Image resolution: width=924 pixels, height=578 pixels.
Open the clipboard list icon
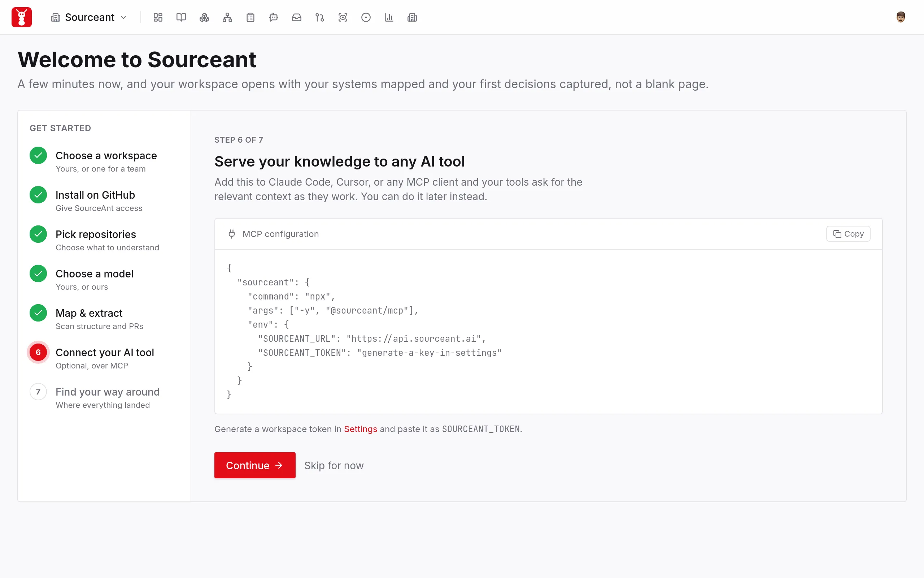(x=250, y=17)
